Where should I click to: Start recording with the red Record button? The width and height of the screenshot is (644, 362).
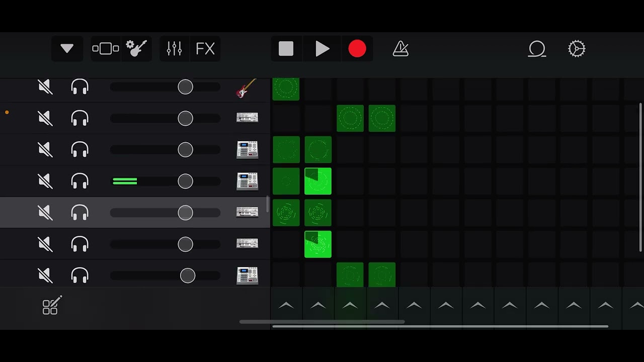357,49
